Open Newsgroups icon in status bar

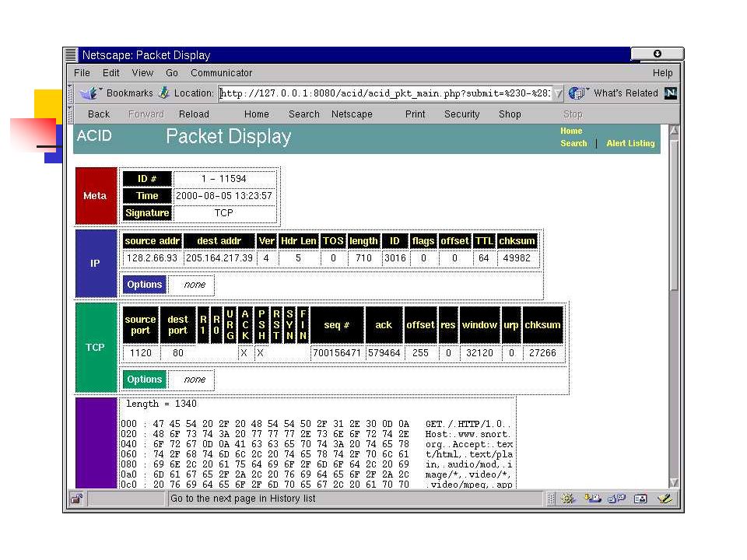click(x=616, y=499)
